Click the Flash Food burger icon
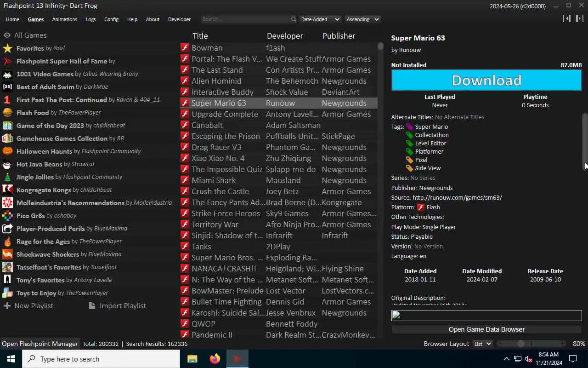The image size is (588, 368). [x=7, y=113]
